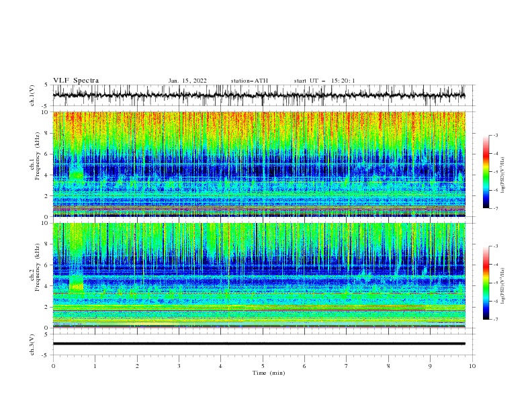Click the time axis tick label "0"
The image size is (532, 411).
coord(53,366)
